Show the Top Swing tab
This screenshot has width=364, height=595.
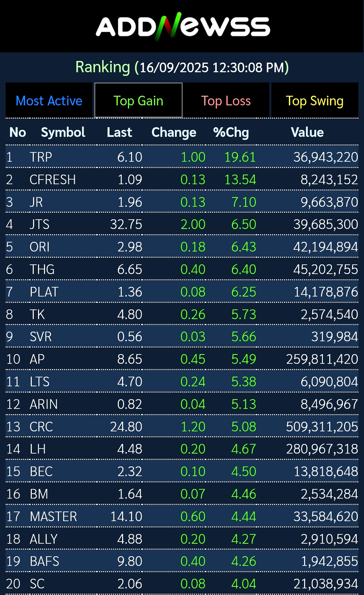coord(315,101)
